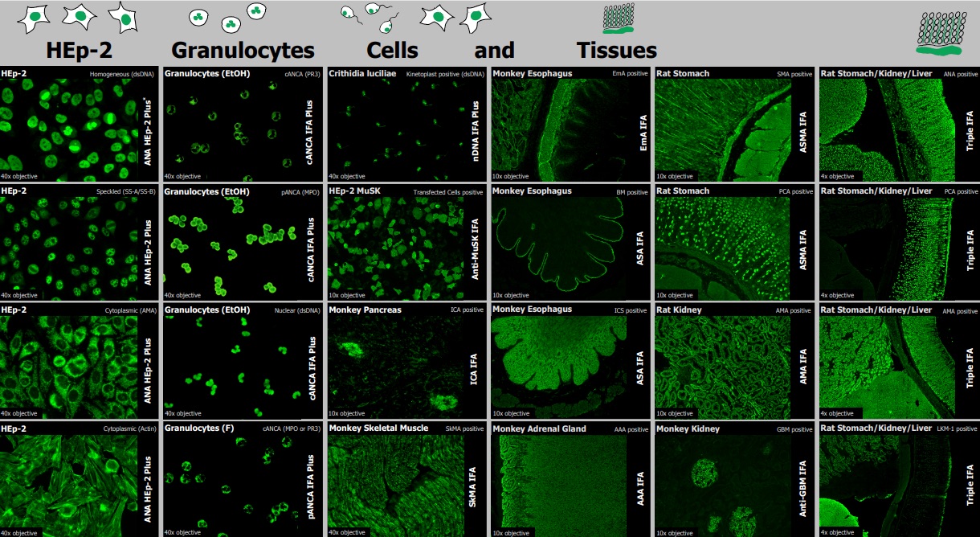This screenshot has width=980, height=537.
Task: Click the rightmost granulocyte icon in header
Action: point(255,10)
